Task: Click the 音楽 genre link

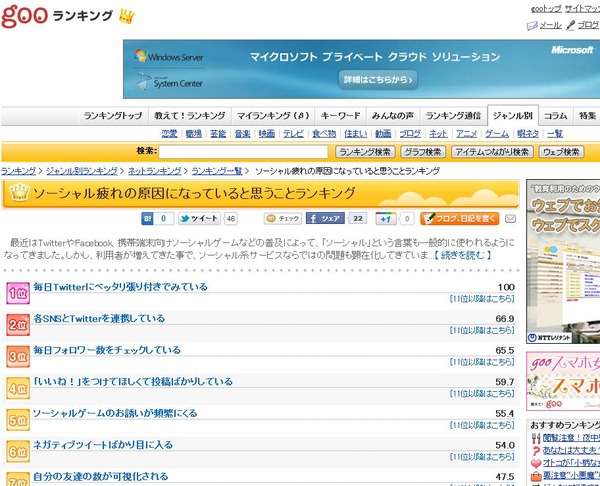Action: pos(243,134)
